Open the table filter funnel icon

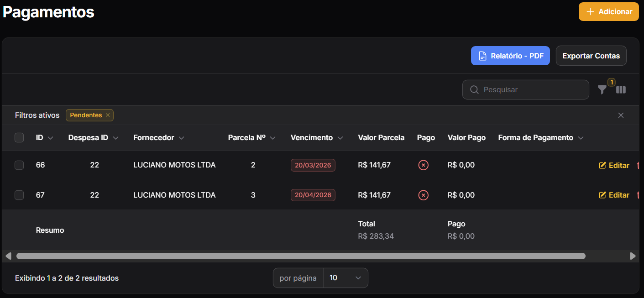pyautogui.click(x=602, y=90)
